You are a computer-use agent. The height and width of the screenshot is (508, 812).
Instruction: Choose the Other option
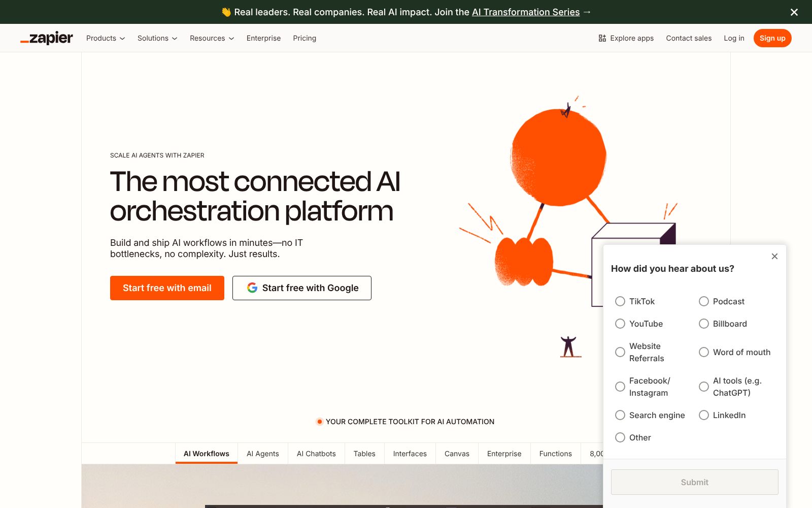pos(620,437)
